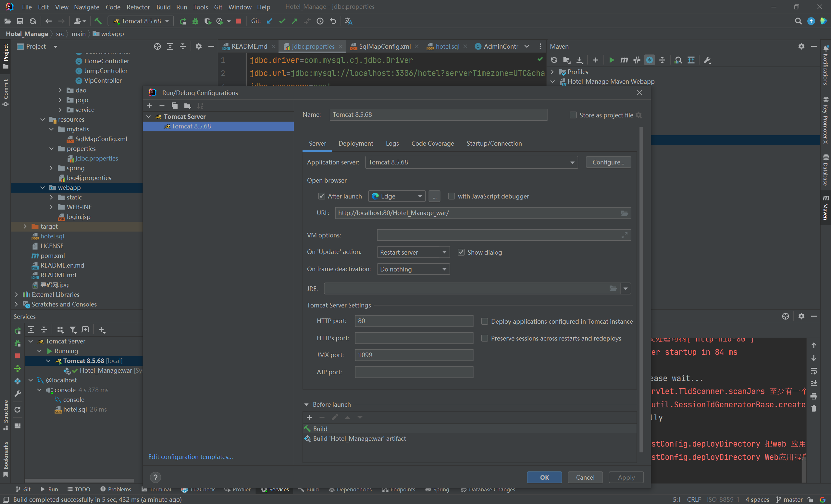
Task: Click Git Push arrow icon
Action: tap(295, 21)
